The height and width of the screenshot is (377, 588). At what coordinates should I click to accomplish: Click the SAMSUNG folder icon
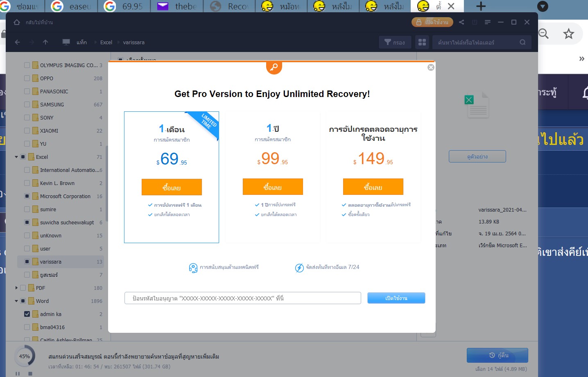[35, 104]
